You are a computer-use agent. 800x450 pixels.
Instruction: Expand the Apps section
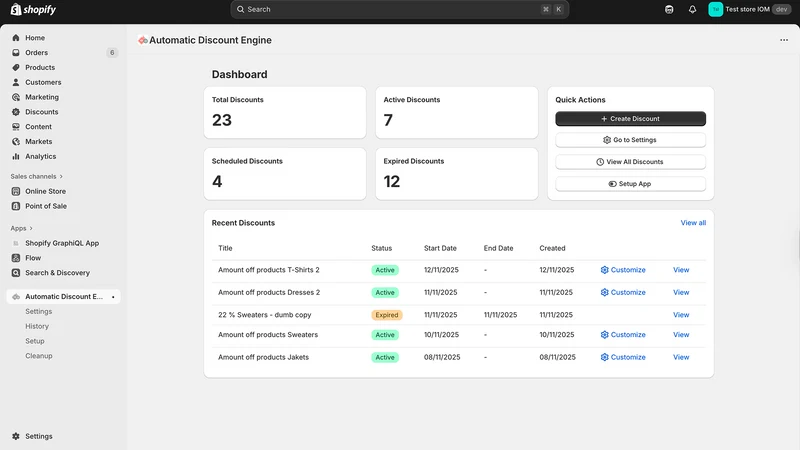pos(21,228)
